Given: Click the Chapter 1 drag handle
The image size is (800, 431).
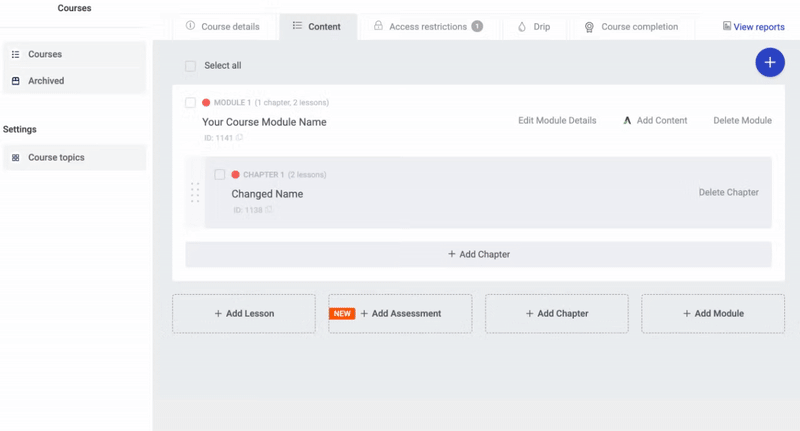Looking at the screenshot, I should click(195, 192).
